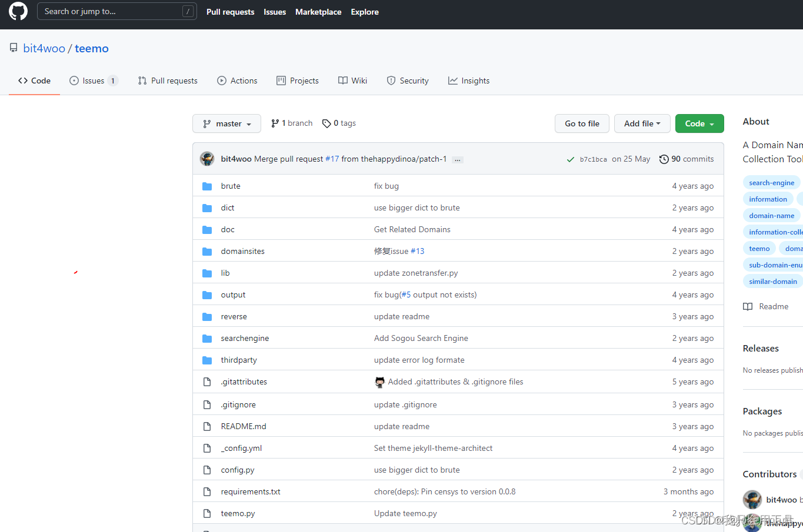Open the domainsites folder icon
The image size is (803, 532).
[x=207, y=251]
